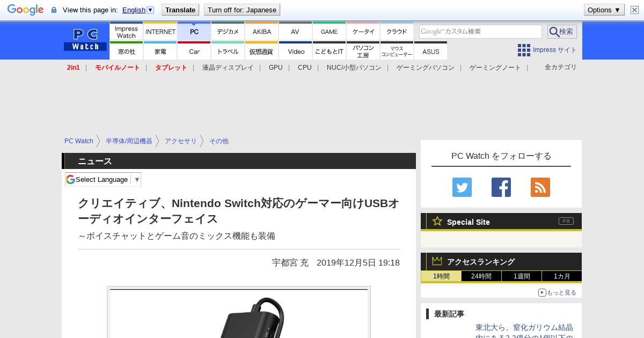Click the 検索 search button
Viewport: 644px width, 338px height.
[x=562, y=32]
